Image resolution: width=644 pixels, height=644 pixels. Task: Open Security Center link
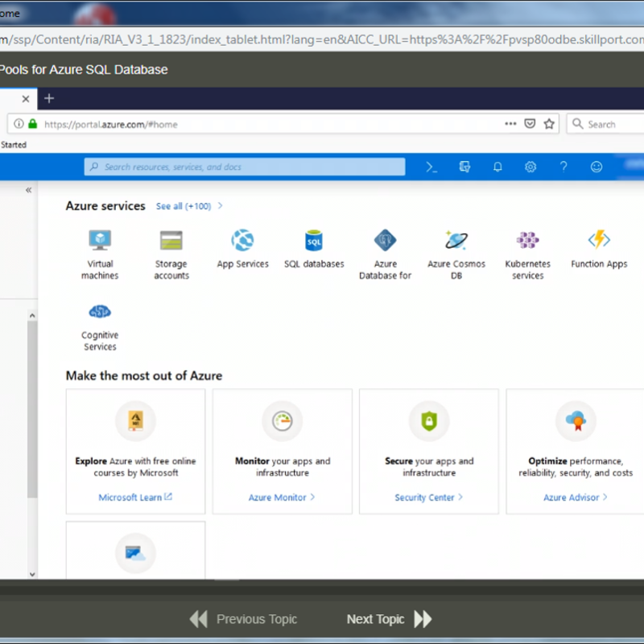pyautogui.click(x=428, y=497)
